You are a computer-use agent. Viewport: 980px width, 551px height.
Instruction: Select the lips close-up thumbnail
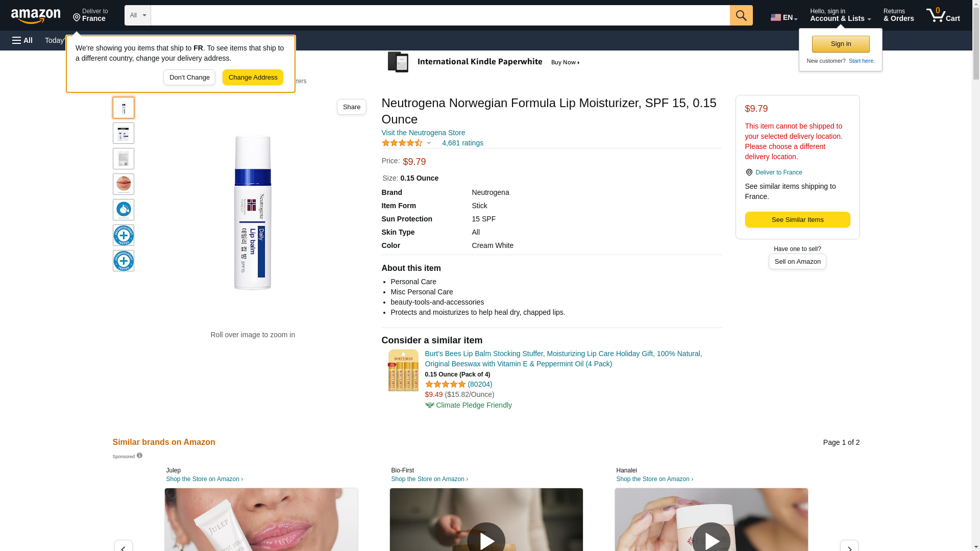[124, 184]
